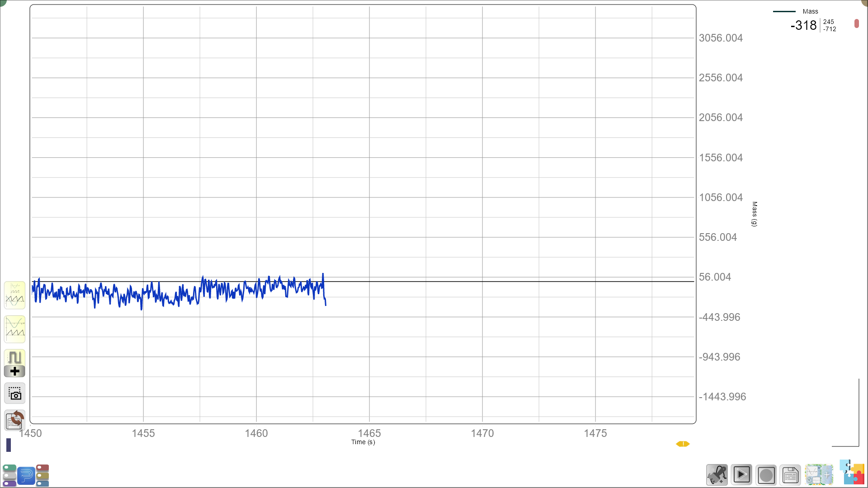Click the broom cleanup tool icon

point(717,475)
